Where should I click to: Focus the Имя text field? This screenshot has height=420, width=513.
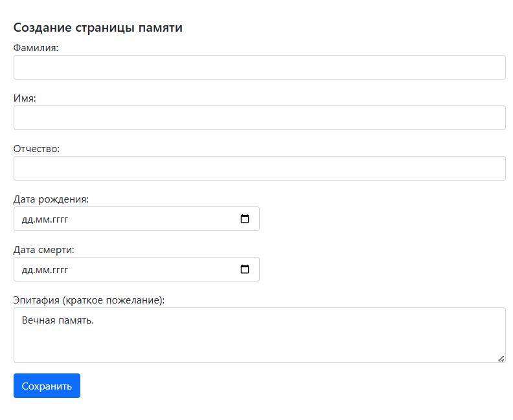(x=259, y=118)
